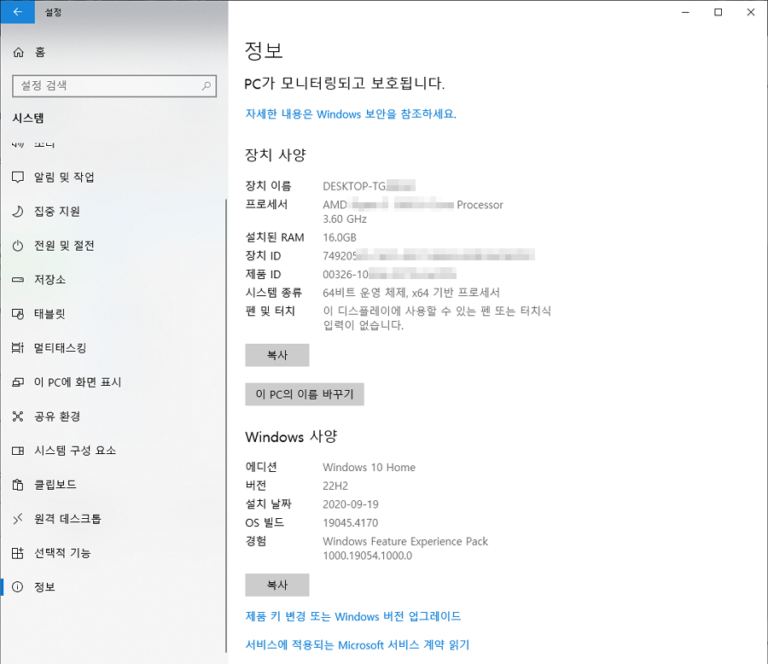Image resolution: width=768 pixels, height=664 pixels.
Task: Focus the 설정 검색 search field
Action: (114, 86)
